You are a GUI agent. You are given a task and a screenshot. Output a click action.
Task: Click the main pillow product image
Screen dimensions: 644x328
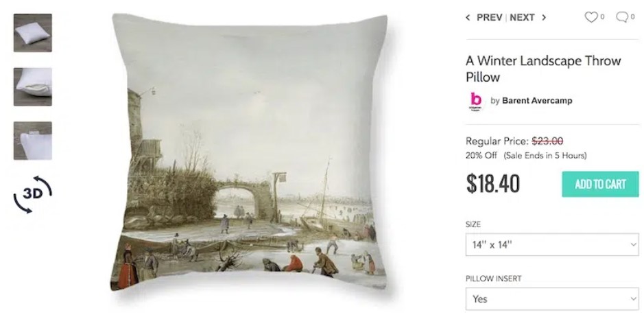[x=250, y=152]
